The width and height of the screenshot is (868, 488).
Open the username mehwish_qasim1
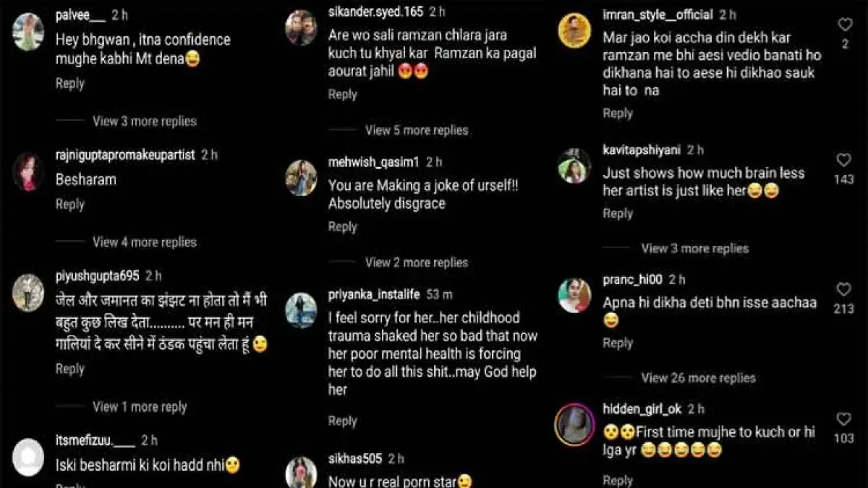[374, 162]
